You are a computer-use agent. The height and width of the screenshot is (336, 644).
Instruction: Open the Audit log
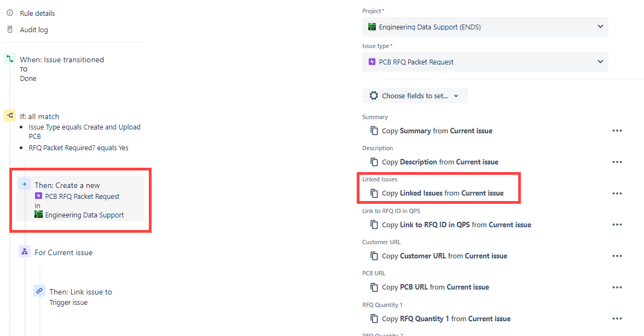[x=34, y=30]
